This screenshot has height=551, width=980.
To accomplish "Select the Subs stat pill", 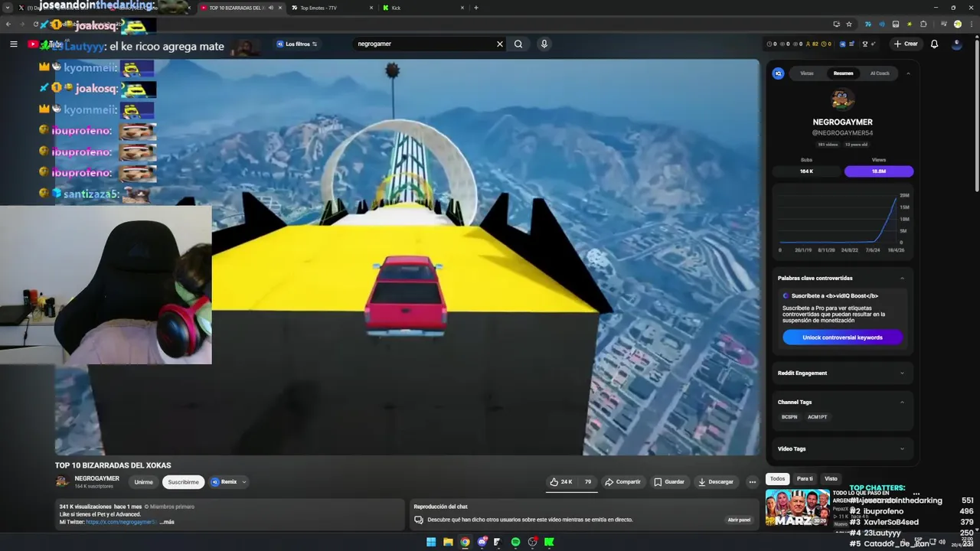I will tap(806, 171).
